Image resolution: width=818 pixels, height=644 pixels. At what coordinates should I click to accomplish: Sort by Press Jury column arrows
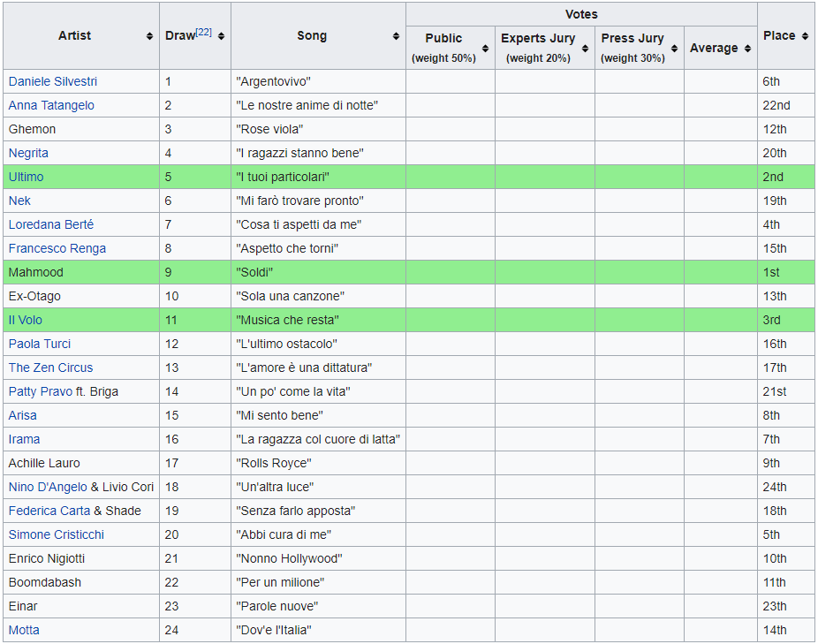(674, 49)
